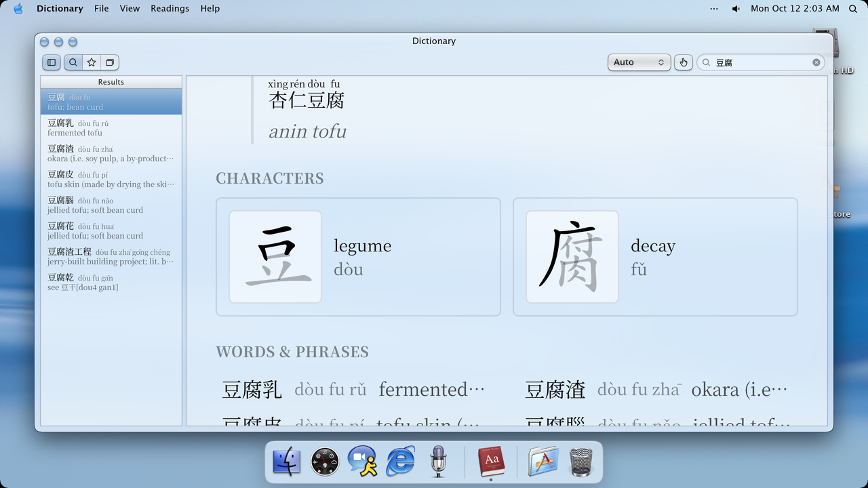The width and height of the screenshot is (868, 488).
Task: Open the Readings menu
Action: coord(170,9)
